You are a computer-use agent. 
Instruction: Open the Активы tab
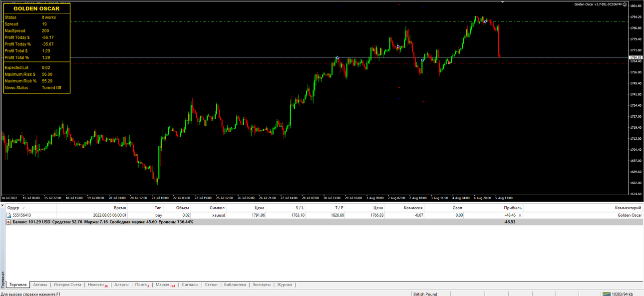tap(40, 285)
